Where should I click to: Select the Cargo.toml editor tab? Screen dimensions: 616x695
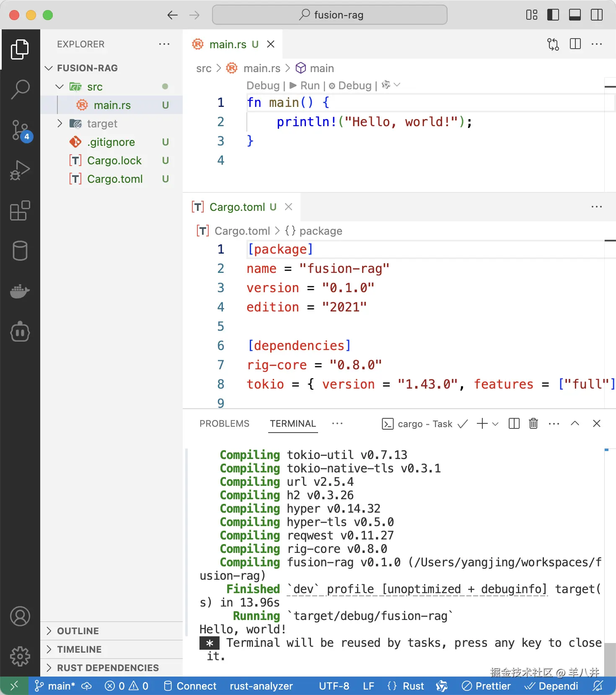point(237,207)
